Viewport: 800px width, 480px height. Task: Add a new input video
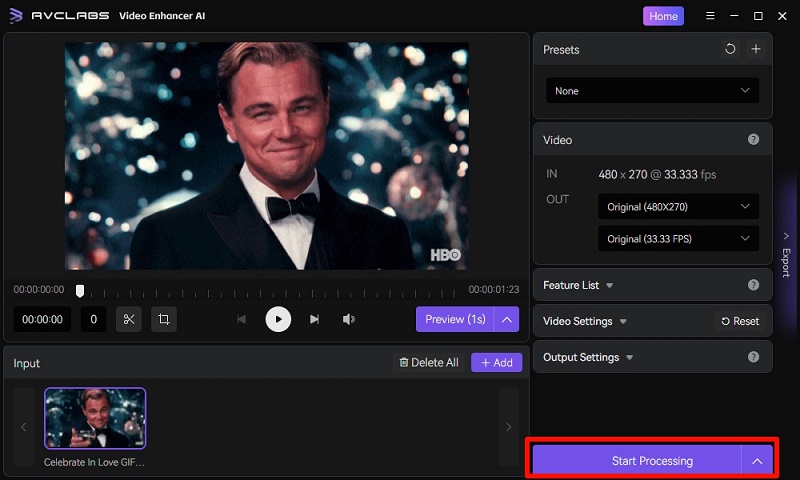tap(496, 363)
